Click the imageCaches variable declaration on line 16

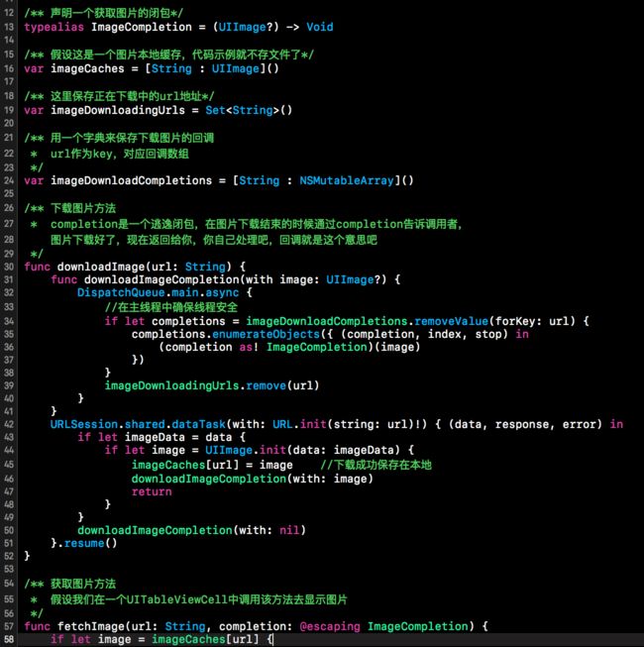[x=87, y=68]
